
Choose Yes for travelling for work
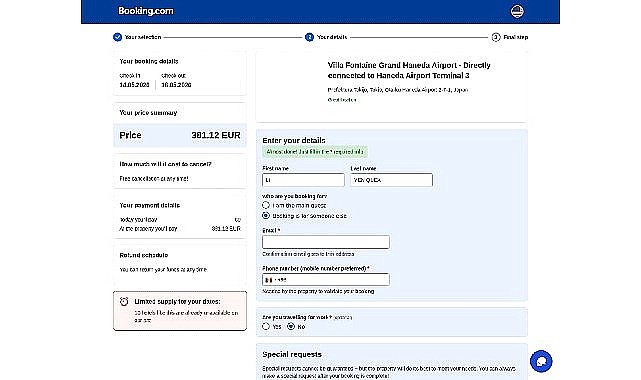coord(266,326)
